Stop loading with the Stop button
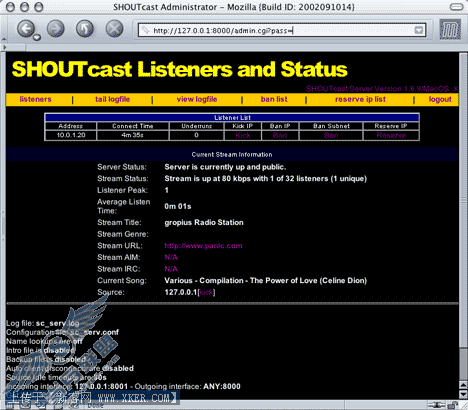Screen dimensions: 468x410 [114, 28]
